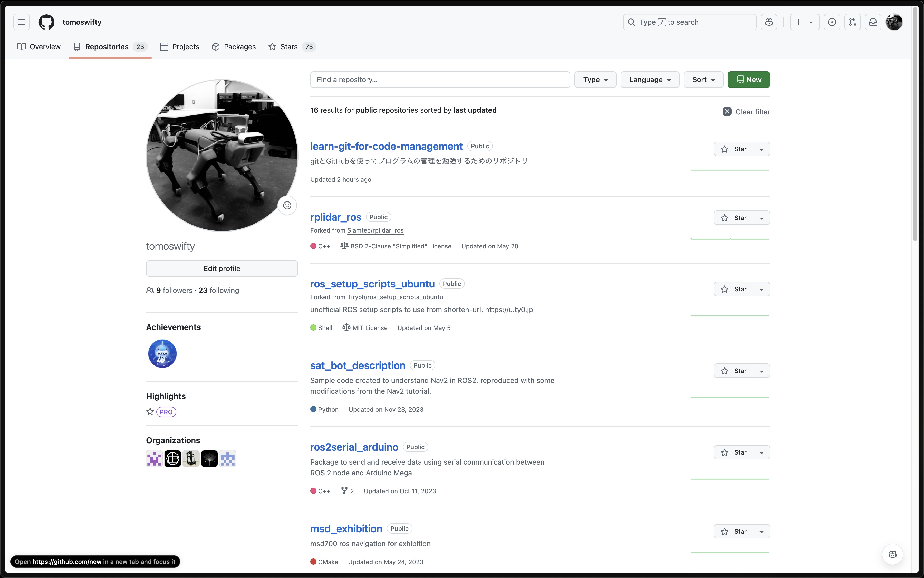Open the notifications inbox icon
Screen dimensions: 924x578
(x=873, y=22)
